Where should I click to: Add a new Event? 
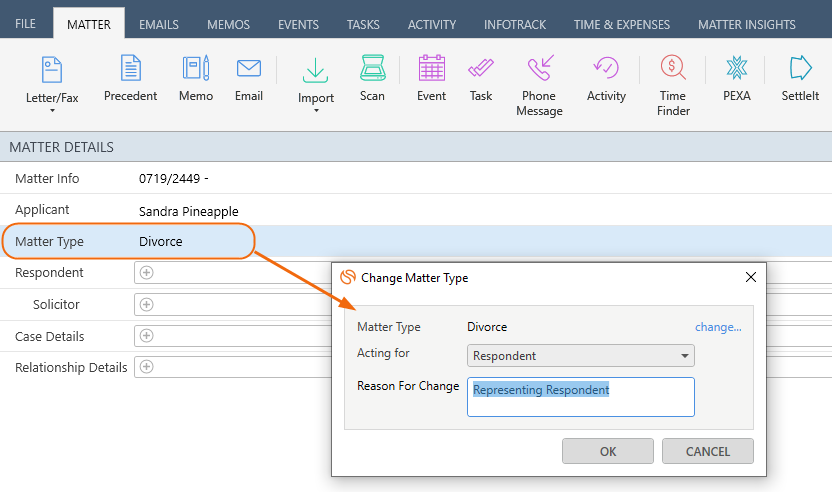coord(431,79)
